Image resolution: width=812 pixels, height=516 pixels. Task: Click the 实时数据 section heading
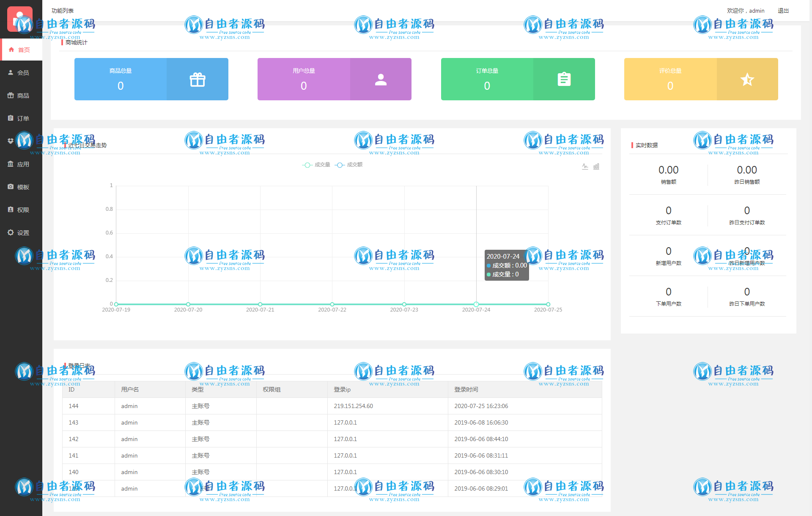(647, 145)
